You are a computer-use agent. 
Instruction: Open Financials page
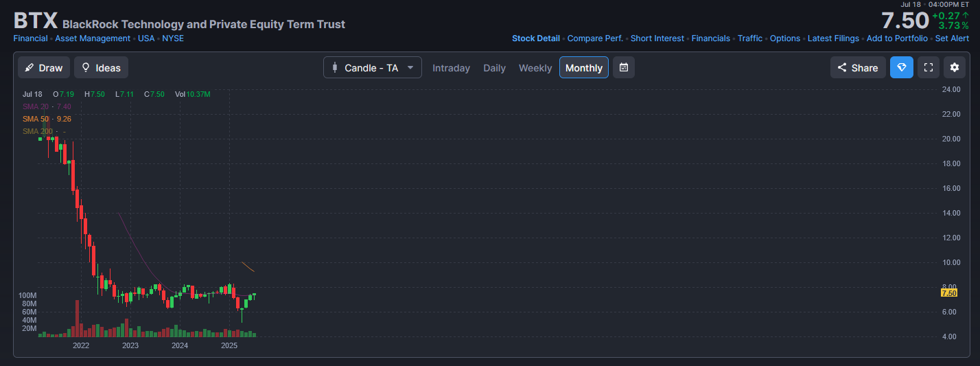tap(711, 38)
